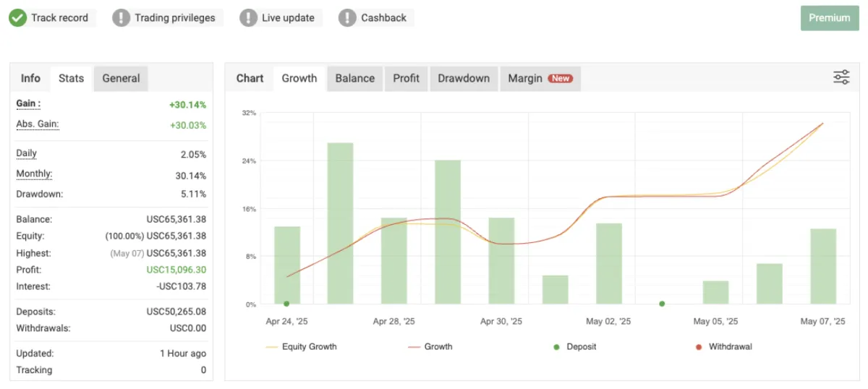Click the Tracking row label
Viewport: 868px width, 389px height.
click(x=34, y=369)
